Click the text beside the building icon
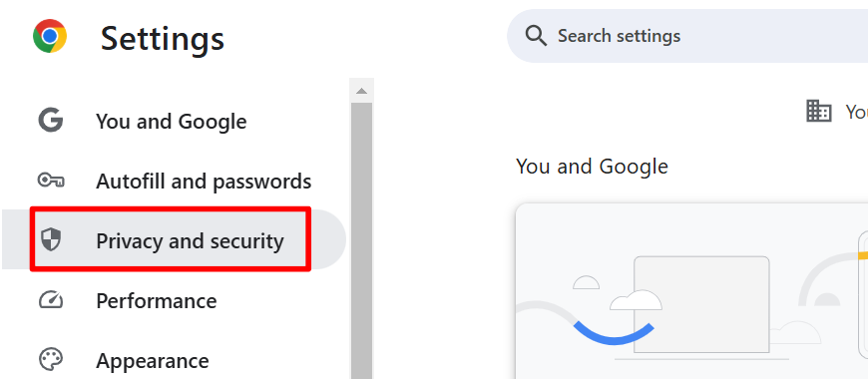The height and width of the screenshot is (379, 868). (856, 112)
